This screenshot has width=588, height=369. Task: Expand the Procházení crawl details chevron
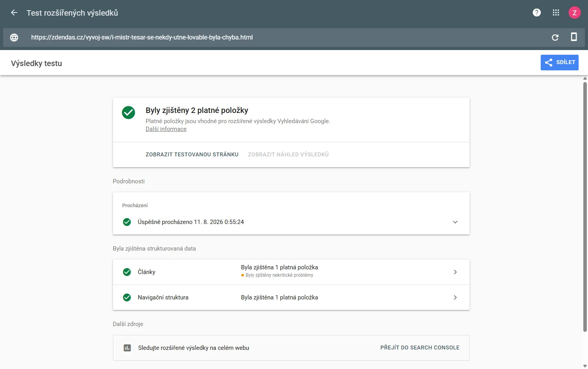pyautogui.click(x=455, y=222)
